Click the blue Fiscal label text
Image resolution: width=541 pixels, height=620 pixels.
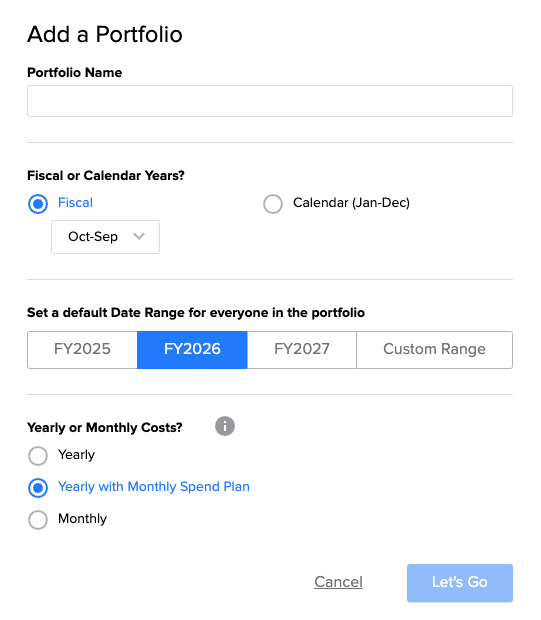click(75, 202)
